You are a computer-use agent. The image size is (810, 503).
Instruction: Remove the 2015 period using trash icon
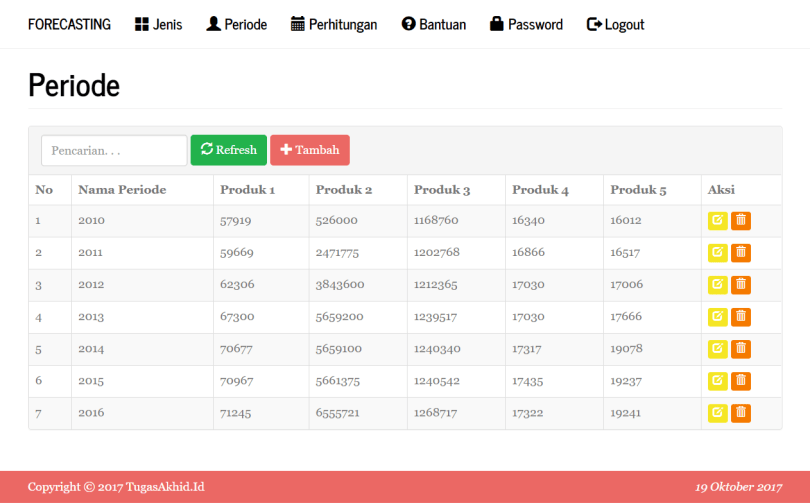(741, 381)
